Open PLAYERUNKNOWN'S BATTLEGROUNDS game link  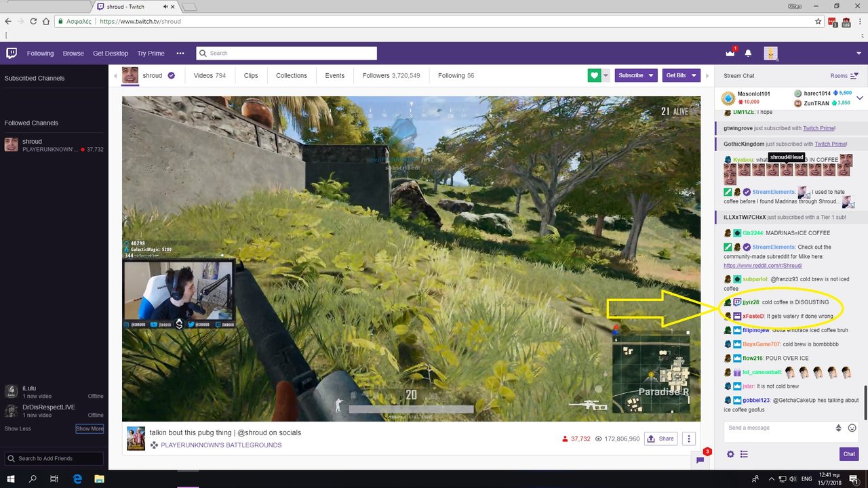(221, 445)
